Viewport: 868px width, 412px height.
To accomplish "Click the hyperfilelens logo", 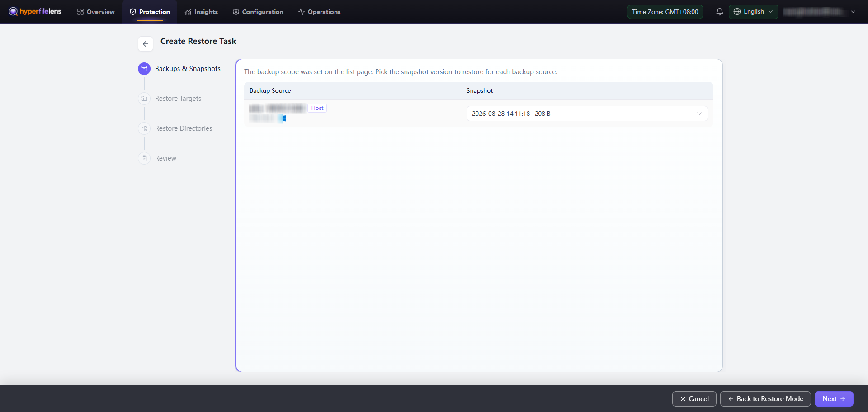I will click(35, 11).
